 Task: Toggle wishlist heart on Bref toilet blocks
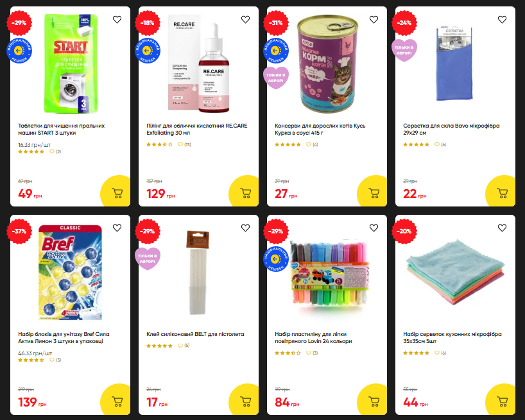117,228
